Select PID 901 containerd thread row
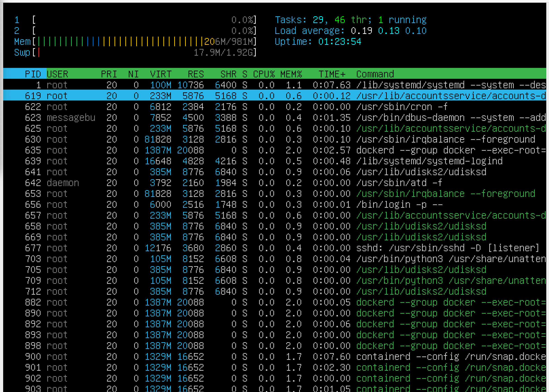Screen dimensions: 549x392 point(275,367)
